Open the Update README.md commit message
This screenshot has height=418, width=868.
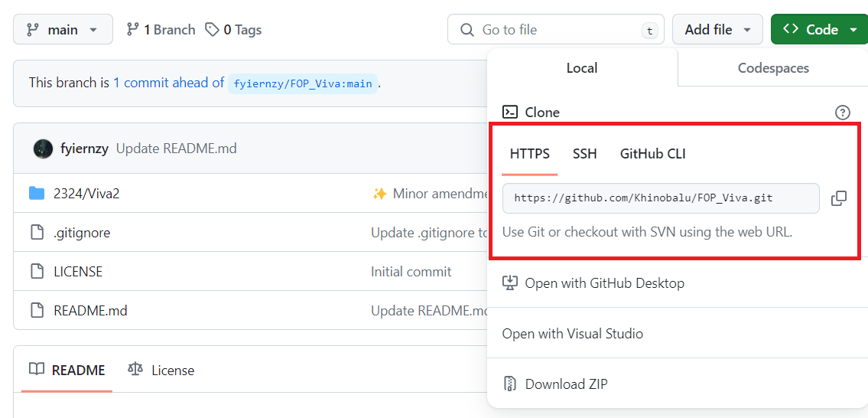click(x=177, y=149)
